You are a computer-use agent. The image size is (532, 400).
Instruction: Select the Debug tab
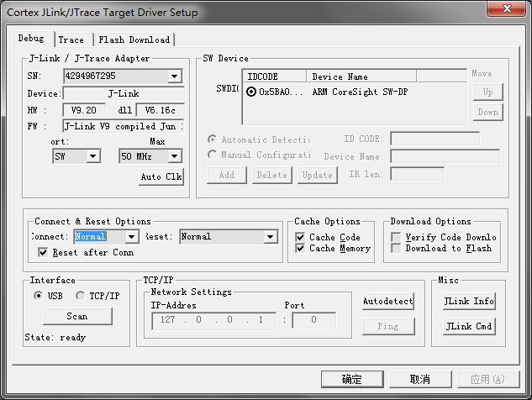click(x=33, y=39)
